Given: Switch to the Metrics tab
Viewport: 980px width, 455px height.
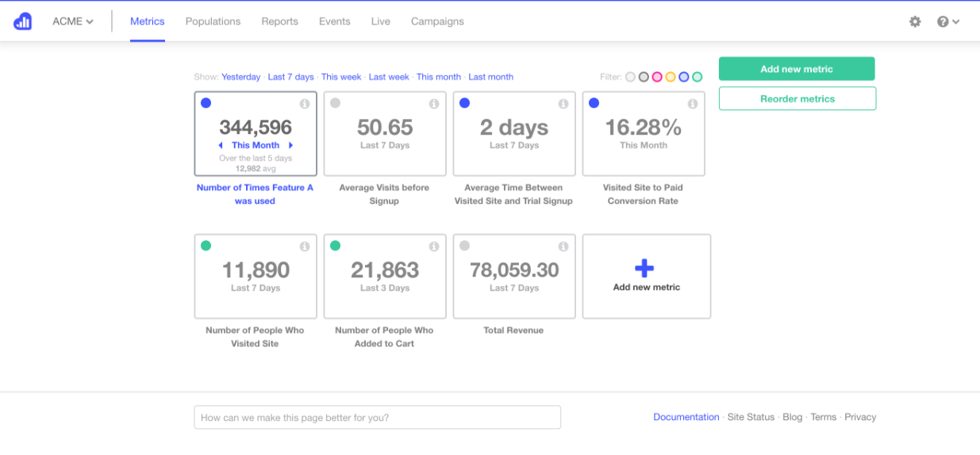Looking at the screenshot, I should 148,21.
